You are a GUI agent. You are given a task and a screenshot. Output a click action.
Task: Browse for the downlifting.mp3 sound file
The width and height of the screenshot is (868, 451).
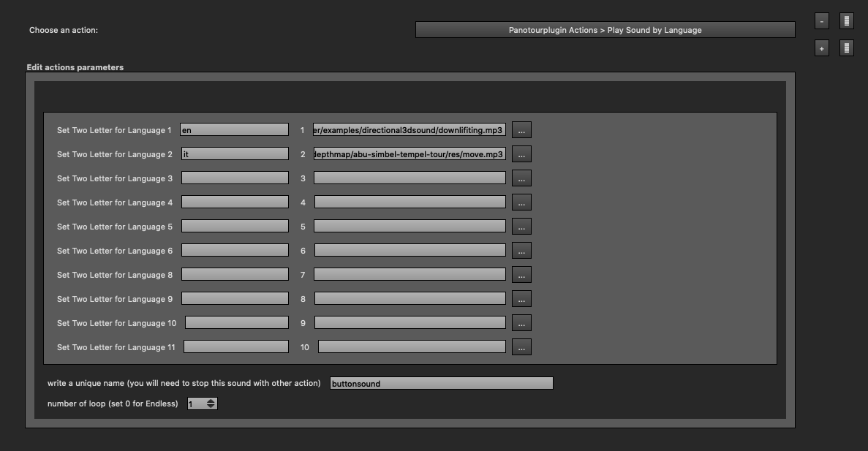coord(521,129)
